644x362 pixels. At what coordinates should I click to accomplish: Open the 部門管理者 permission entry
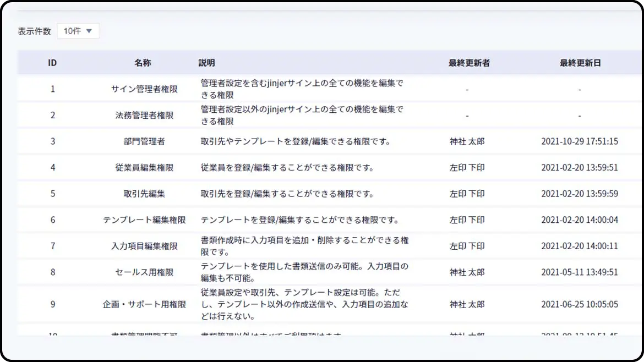(x=144, y=141)
